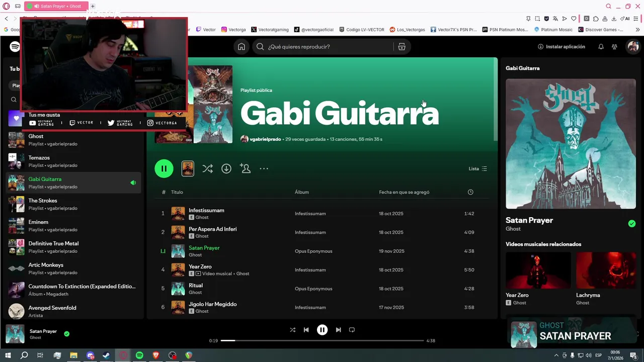Open the user profile avatar menu
Viewport: 644px width, 362px height.
pos(633,47)
